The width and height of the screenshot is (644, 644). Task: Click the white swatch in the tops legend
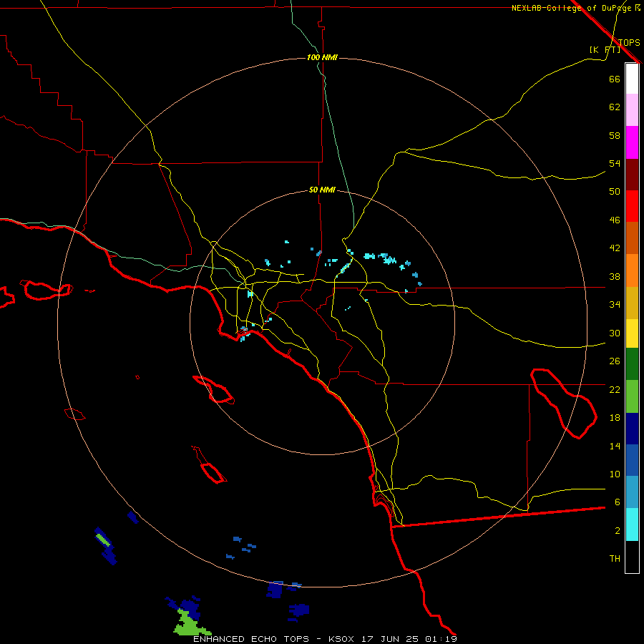click(x=632, y=79)
